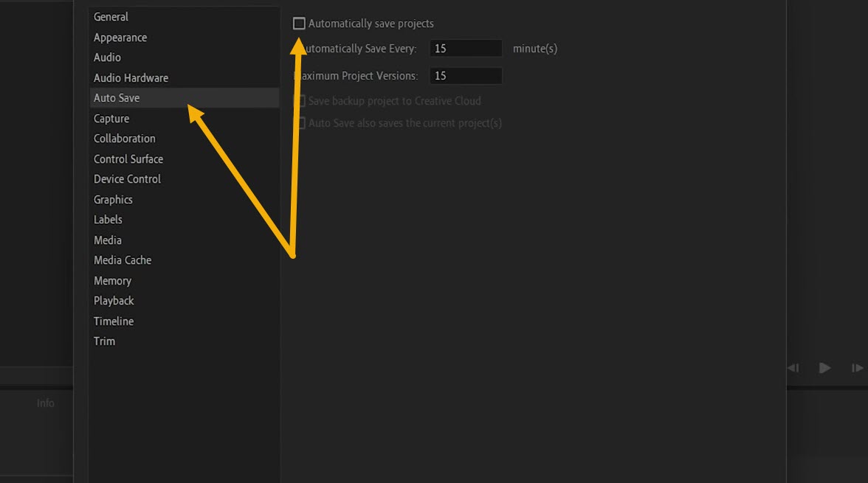Click the Step Back playback icon
The image size is (868, 483).
(x=793, y=367)
